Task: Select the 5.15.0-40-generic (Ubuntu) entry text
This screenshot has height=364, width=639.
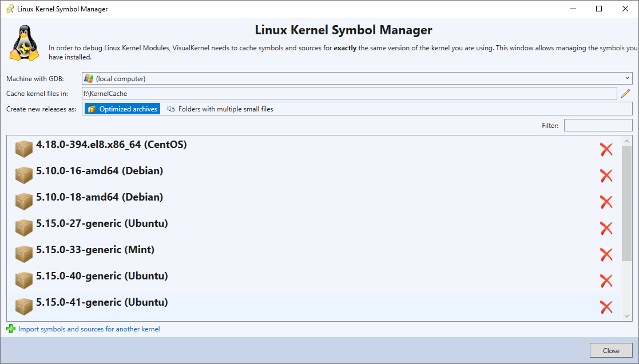Action: click(x=102, y=276)
